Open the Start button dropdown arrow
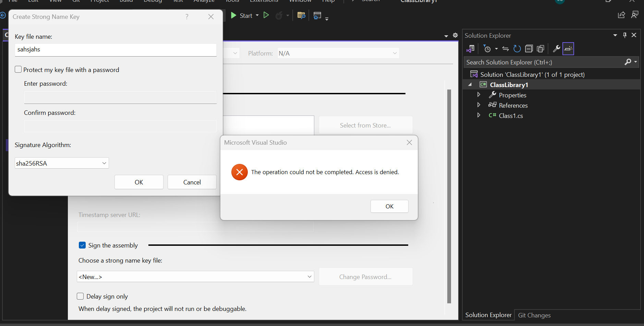This screenshot has height=326, width=644. [257, 15]
